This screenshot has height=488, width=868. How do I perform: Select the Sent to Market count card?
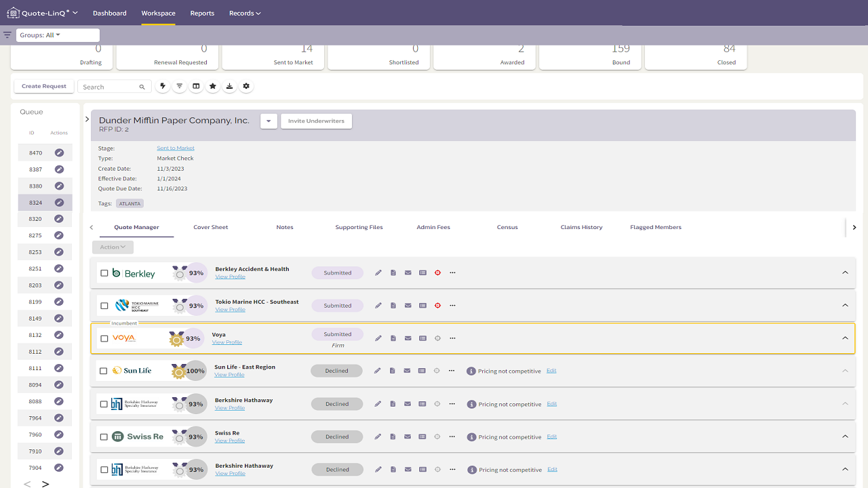coord(273,56)
